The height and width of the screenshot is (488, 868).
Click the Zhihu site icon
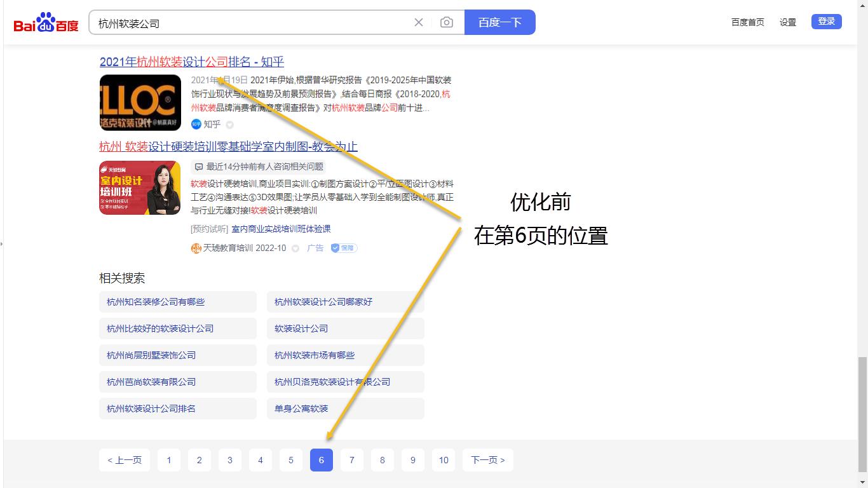tap(196, 125)
